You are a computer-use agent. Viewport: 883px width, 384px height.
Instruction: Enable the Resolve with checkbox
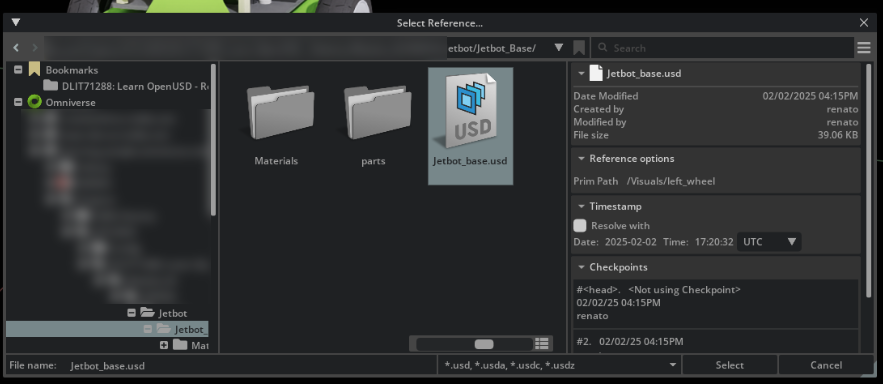579,225
